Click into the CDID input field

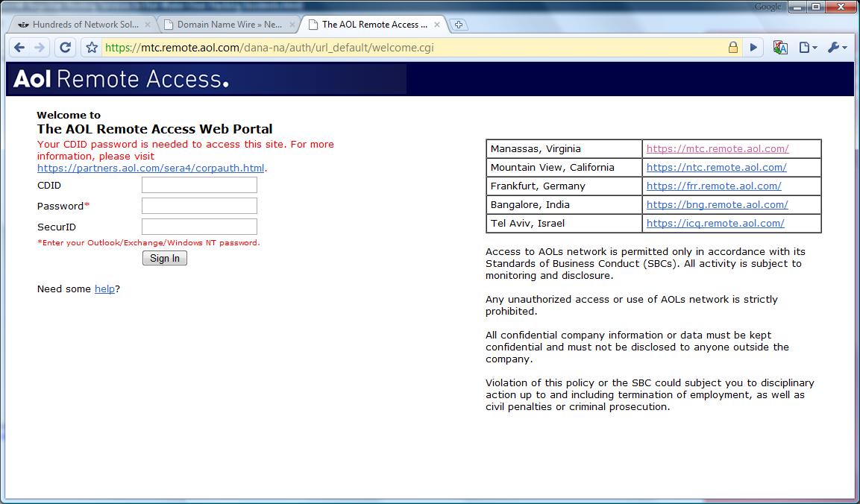coord(199,185)
